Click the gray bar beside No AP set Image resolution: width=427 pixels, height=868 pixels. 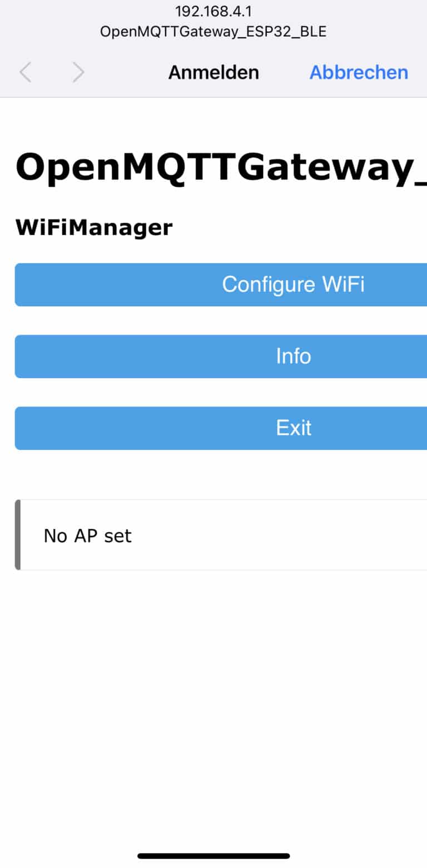[18, 535]
